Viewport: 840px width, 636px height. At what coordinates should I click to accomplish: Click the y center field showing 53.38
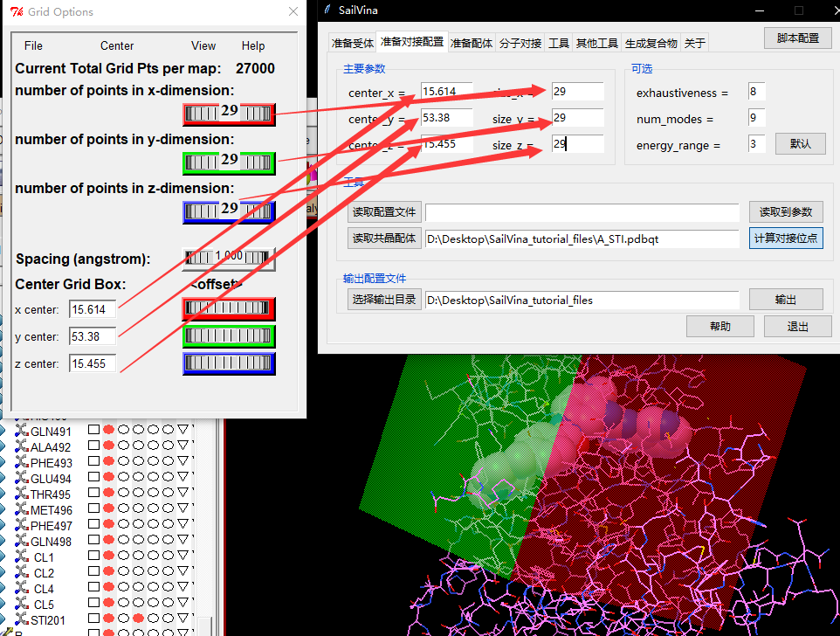93,336
